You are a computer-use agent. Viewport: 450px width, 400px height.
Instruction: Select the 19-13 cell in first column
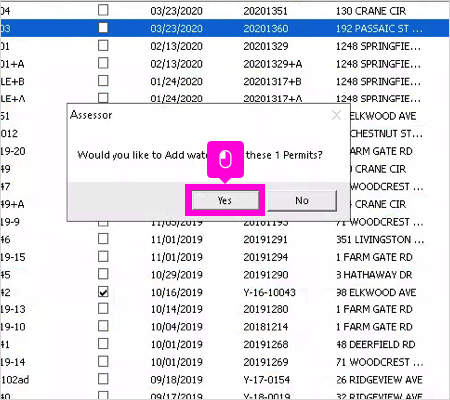(x=13, y=309)
